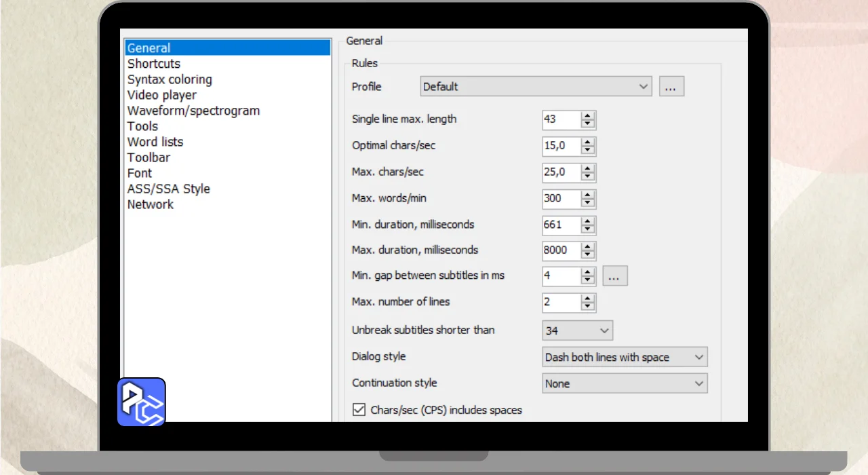The image size is (868, 475).
Task: Select Video player in the settings list
Action: coord(162,95)
